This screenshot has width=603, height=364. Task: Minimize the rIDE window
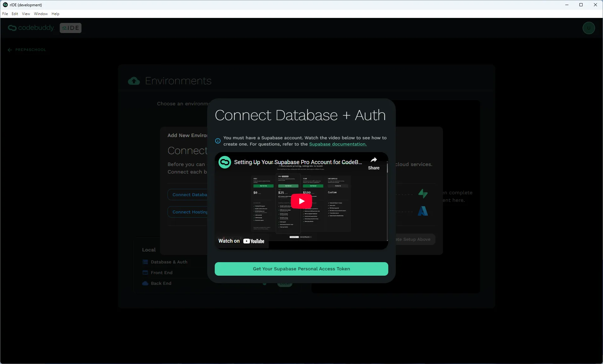click(567, 5)
